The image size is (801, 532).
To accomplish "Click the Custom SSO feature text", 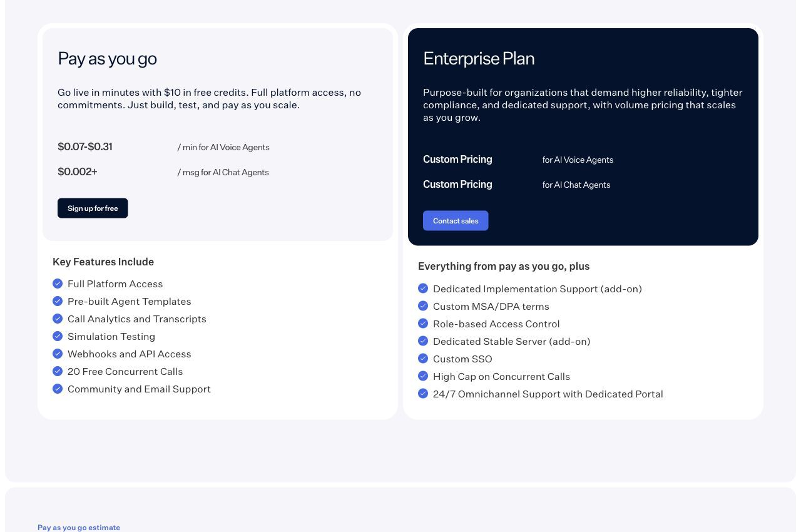I will 462,359.
